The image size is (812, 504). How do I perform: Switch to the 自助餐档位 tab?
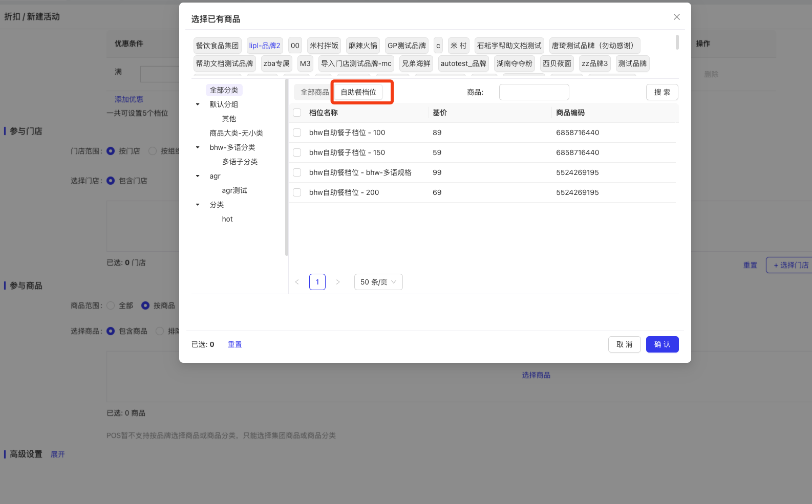[x=358, y=92]
